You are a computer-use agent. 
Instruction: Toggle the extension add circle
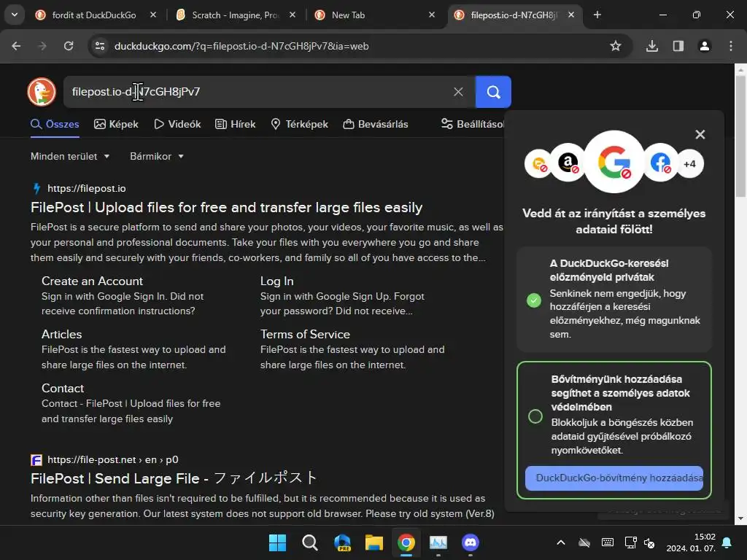[535, 416]
